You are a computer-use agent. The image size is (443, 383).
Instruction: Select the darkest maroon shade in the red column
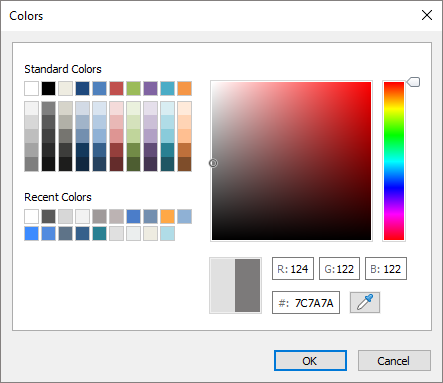(116, 164)
